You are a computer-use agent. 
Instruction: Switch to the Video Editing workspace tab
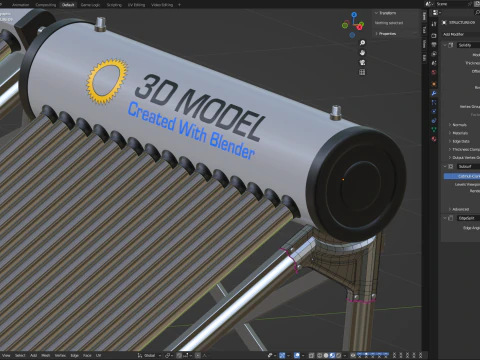(162, 5)
